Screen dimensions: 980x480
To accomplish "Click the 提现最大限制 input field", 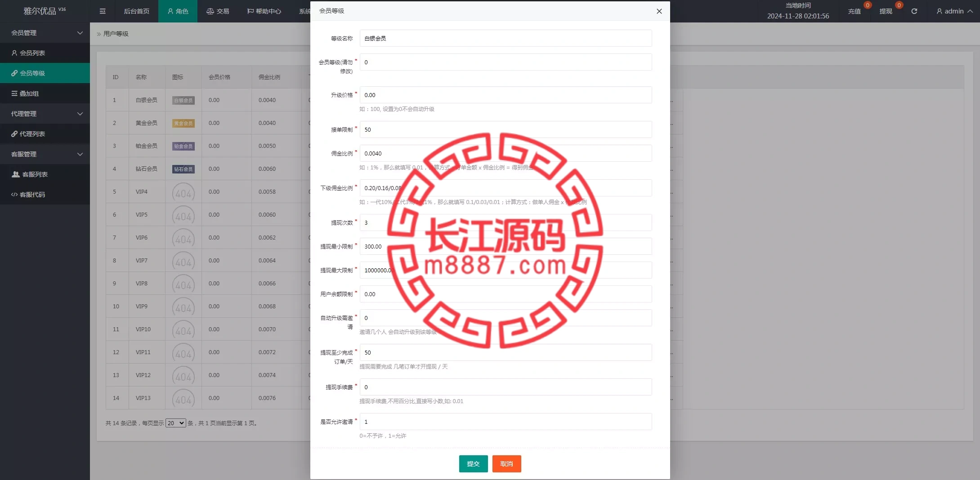I will pyautogui.click(x=506, y=270).
